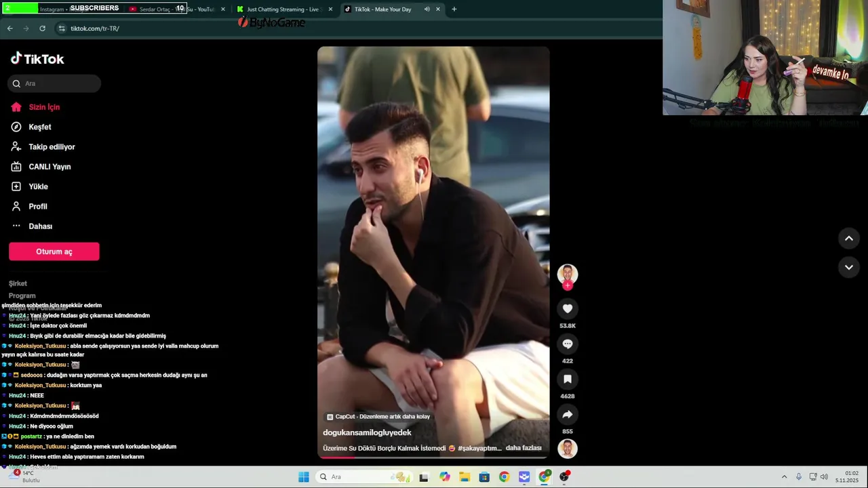Click chat message 'Ne diyooo oğlum'
Image resolution: width=868 pixels, height=488 pixels.
point(52,426)
